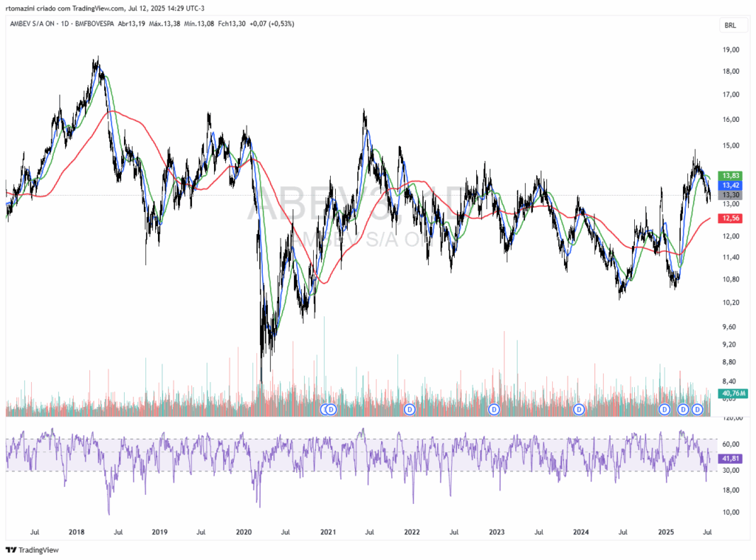
Task: Click the purple 41,81 RSI value label
Action: tap(731, 459)
